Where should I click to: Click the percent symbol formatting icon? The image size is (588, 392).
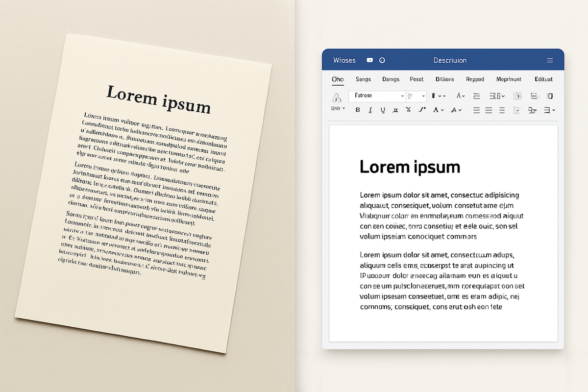[x=408, y=110]
